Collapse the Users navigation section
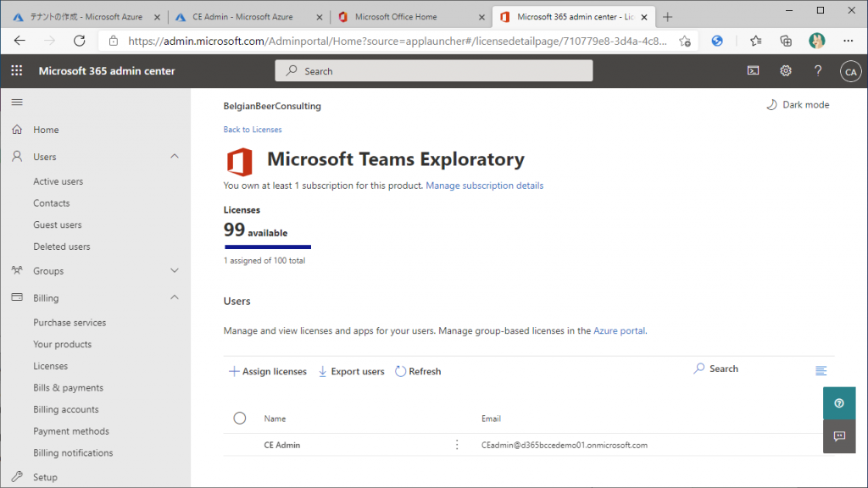The height and width of the screenshot is (488, 868). 175,157
